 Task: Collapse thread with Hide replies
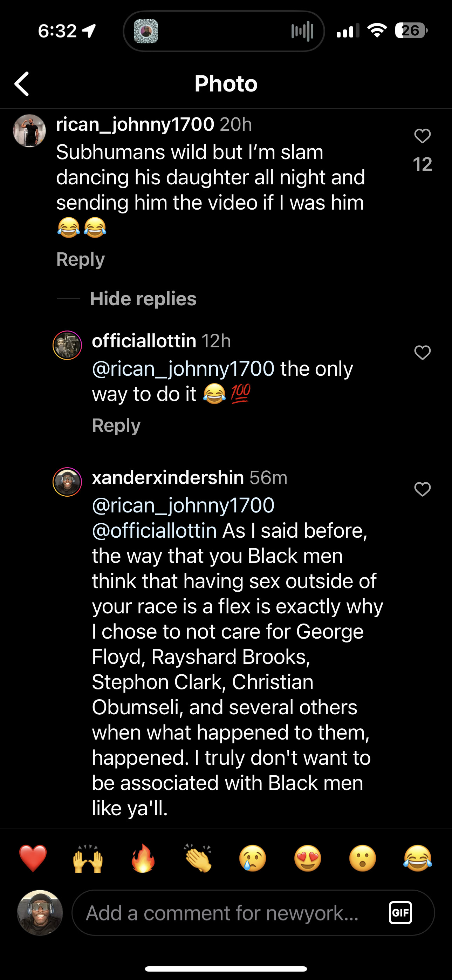[143, 299]
